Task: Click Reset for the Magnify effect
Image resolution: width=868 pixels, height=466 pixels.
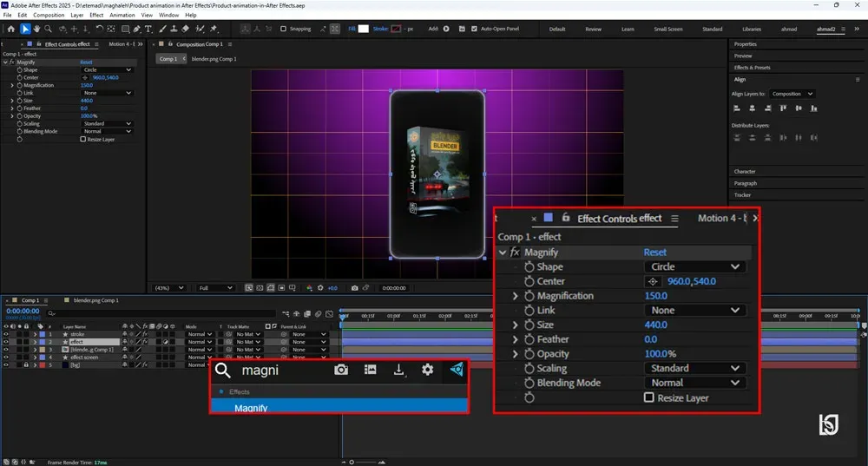Action: (x=86, y=62)
